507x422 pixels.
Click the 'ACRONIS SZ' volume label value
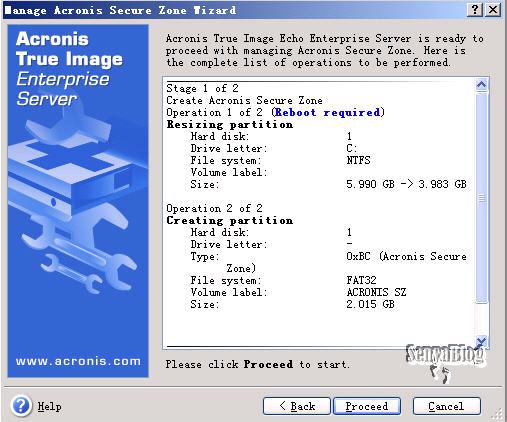click(376, 292)
